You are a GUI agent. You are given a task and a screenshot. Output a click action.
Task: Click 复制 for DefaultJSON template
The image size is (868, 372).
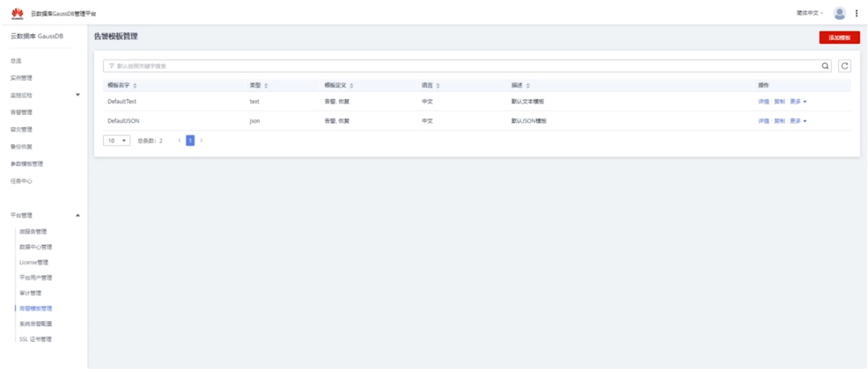coord(779,121)
